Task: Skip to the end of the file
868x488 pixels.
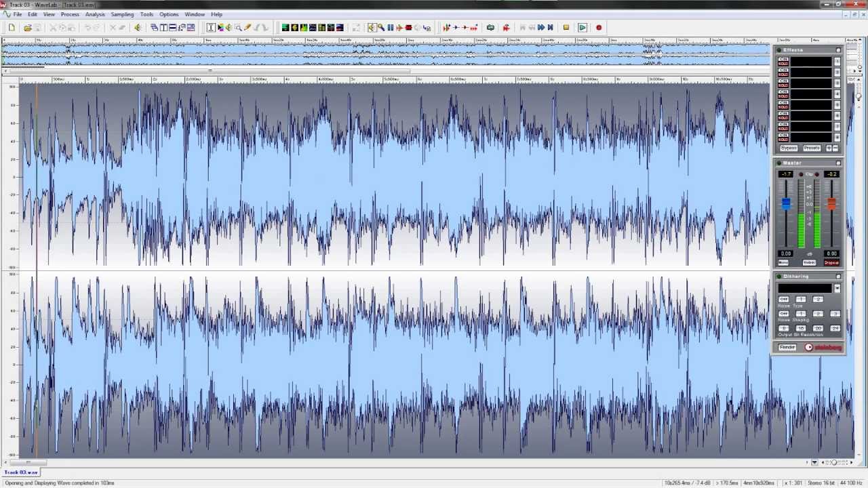Action: coord(550,28)
